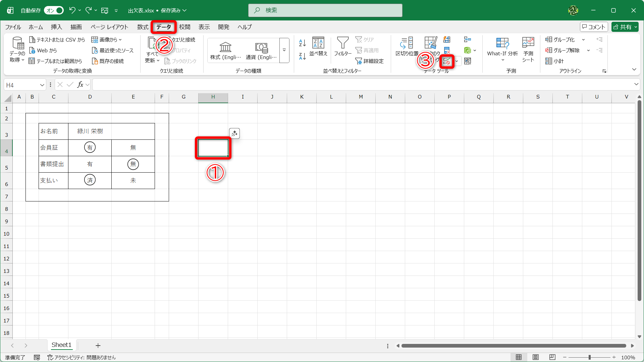
Task: Click the コメント (Comments) button
Action: coord(594,27)
